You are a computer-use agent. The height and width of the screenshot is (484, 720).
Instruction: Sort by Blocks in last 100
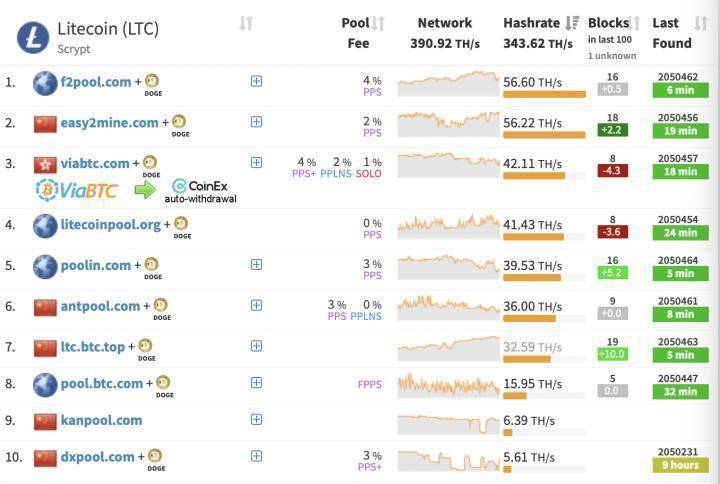click(x=635, y=23)
